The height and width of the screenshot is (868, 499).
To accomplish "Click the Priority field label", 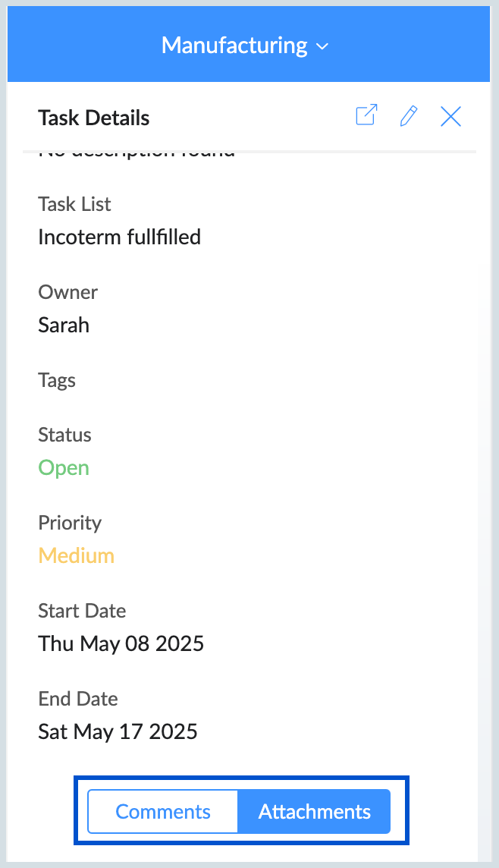I will tap(70, 523).
